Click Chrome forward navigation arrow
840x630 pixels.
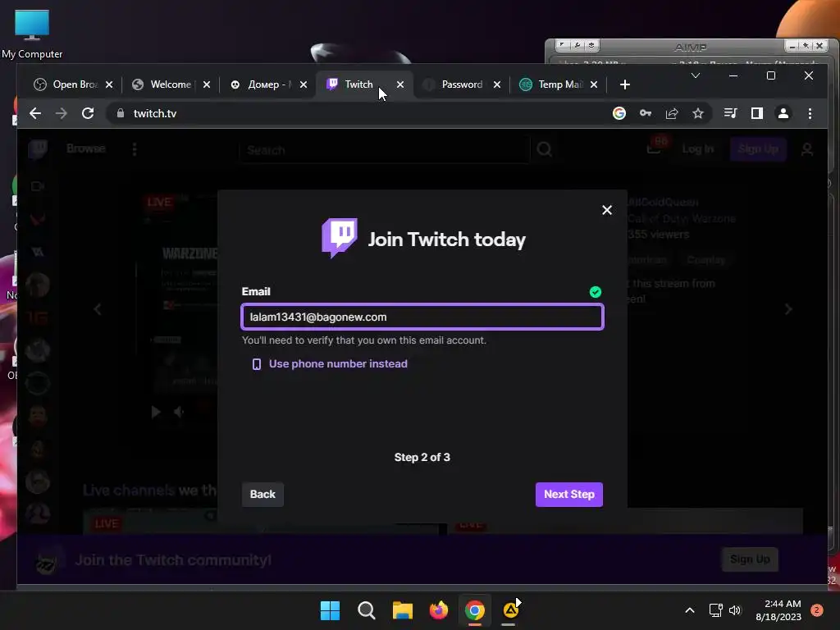(62, 113)
